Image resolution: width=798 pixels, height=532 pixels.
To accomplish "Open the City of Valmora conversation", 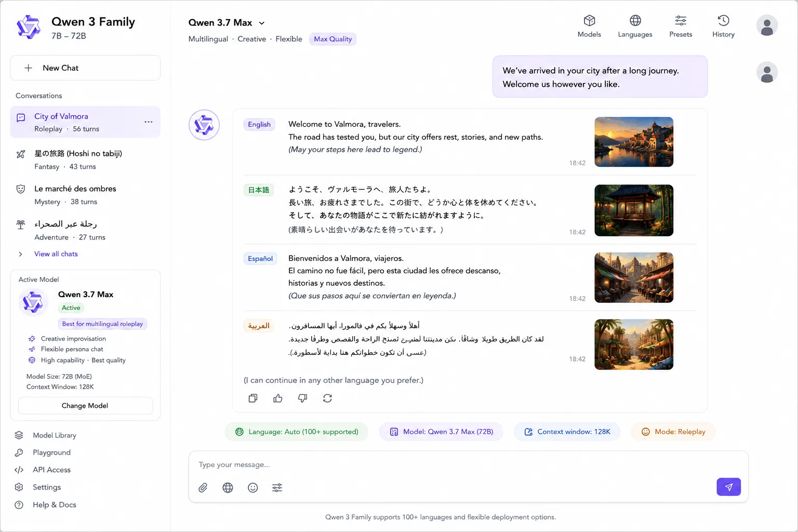I will pyautogui.click(x=85, y=122).
